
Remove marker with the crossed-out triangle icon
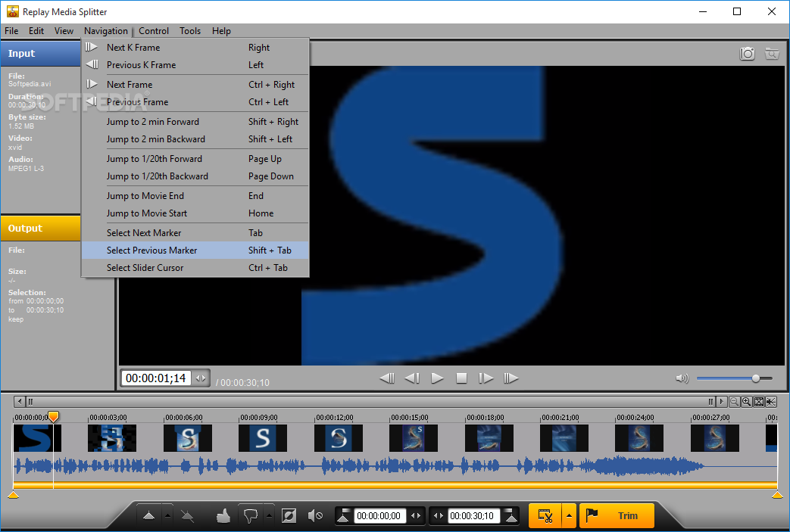click(187, 516)
